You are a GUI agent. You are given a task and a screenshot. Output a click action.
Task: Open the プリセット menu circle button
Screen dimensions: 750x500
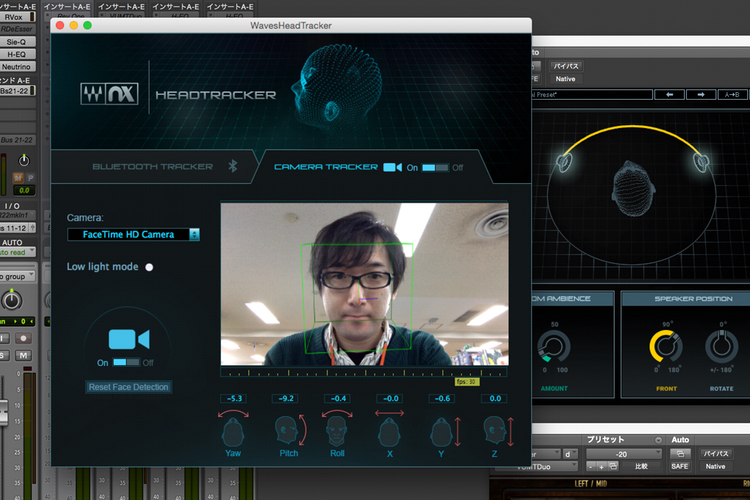pyautogui.click(x=659, y=440)
